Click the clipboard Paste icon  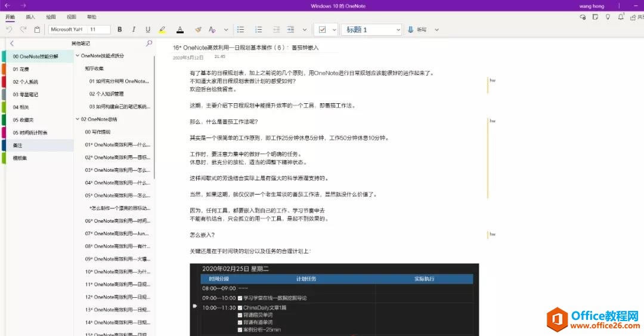tap(37, 30)
